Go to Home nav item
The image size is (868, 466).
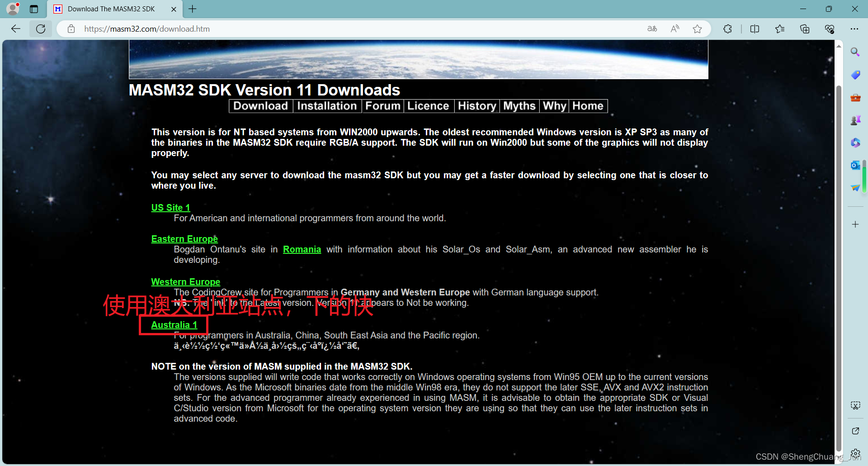tap(588, 106)
